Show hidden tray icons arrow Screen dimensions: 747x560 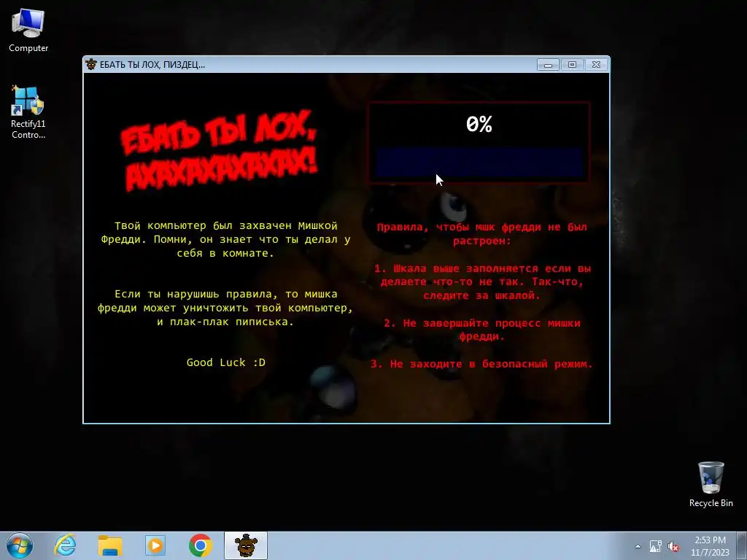(638, 546)
